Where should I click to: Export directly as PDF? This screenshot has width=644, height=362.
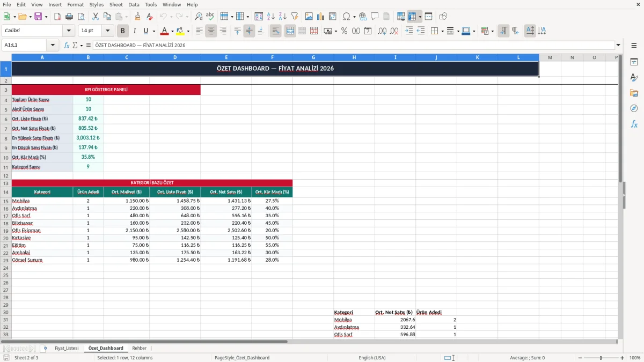[57, 17]
